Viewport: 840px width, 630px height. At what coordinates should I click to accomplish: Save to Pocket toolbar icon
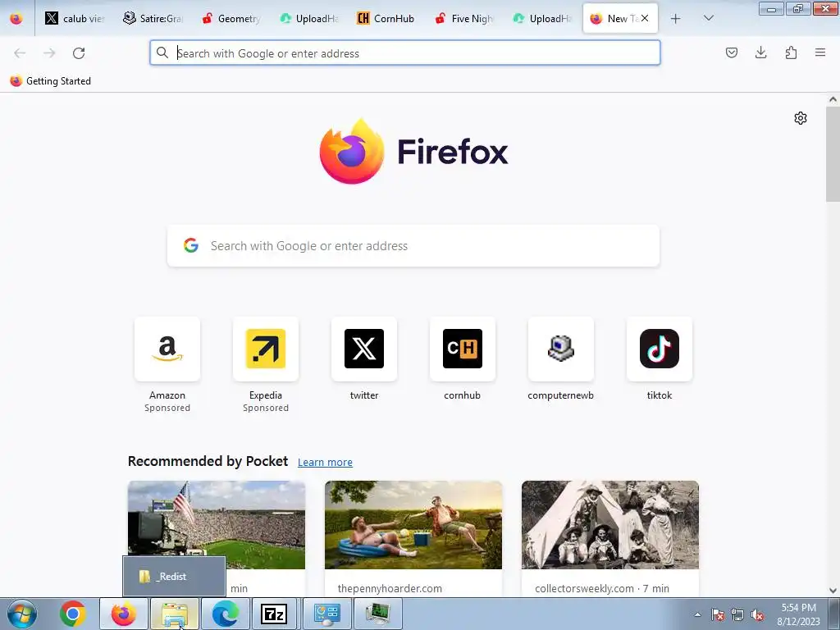pyautogui.click(x=731, y=52)
